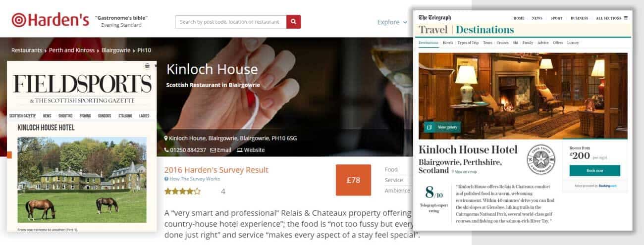The height and width of the screenshot is (245, 644).
Task: Click the Telegraph masthead logo
Action: pyautogui.click(x=435, y=18)
